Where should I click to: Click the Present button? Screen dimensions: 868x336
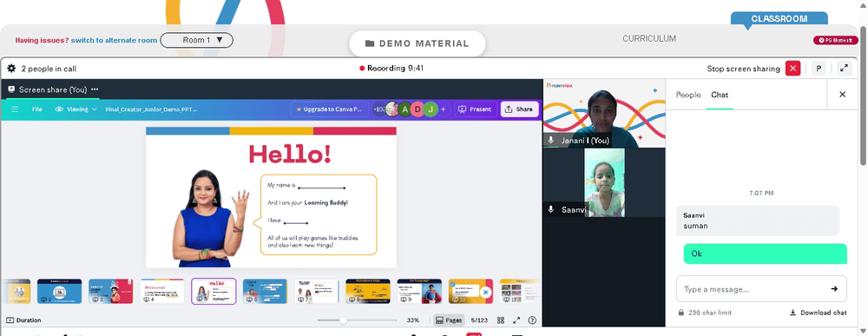[x=476, y=109]
